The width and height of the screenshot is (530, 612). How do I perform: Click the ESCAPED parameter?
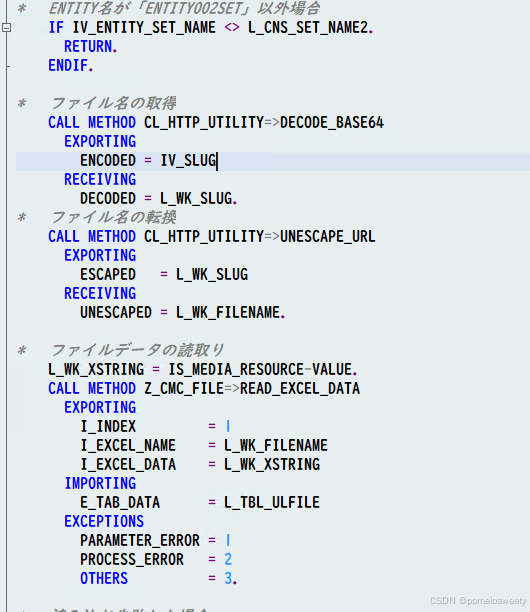point(108,274)
